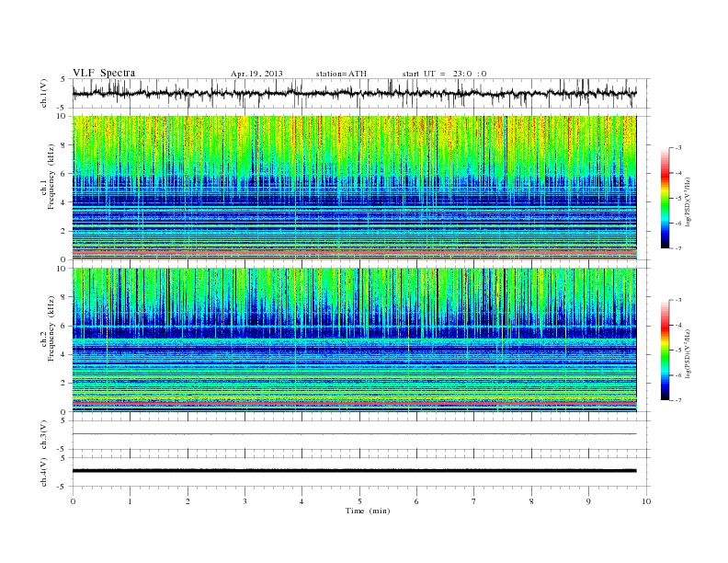Click the "5" tick of ch.1(V) axis
728x563 pixels.
[63, 79]
